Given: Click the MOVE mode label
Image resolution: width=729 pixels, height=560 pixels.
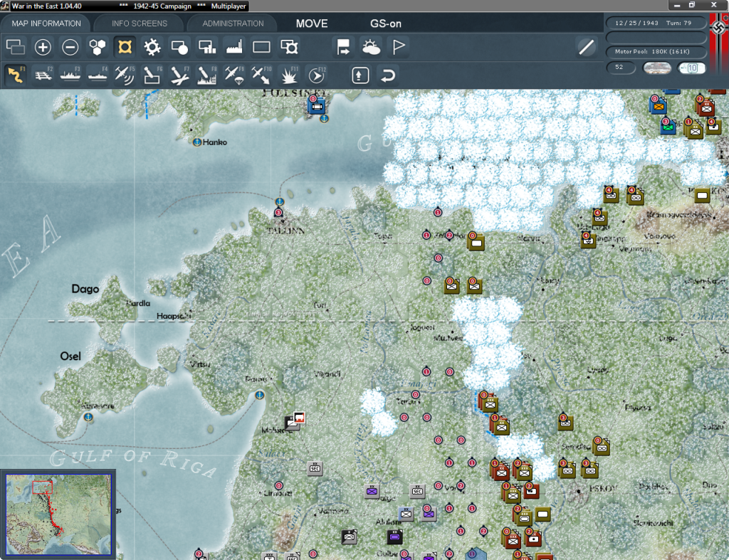Looking at the screenshot, I should [312, 23].
